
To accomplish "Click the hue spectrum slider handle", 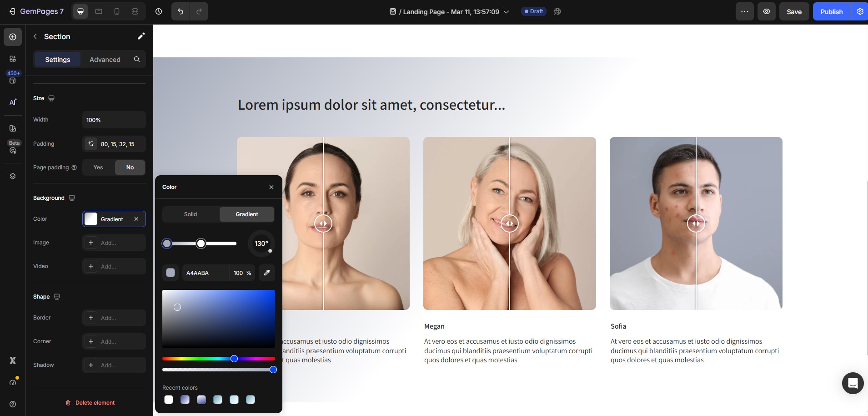I will click(x=234, y=359).
